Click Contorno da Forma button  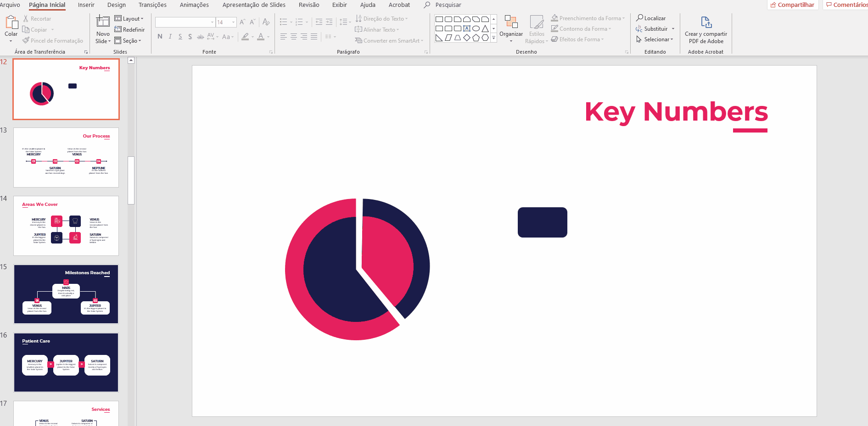581,29
